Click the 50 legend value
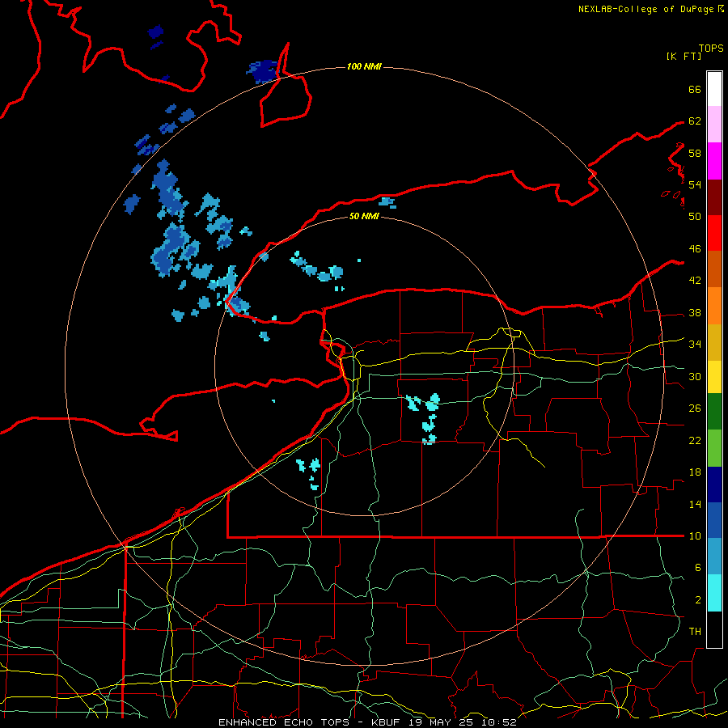Screen dimensions: 728x728 coord(695,217)
